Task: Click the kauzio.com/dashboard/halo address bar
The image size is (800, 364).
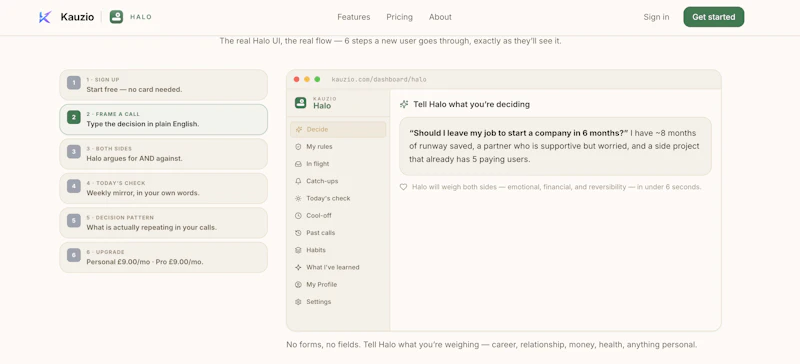Action: (x=379, y=80)
